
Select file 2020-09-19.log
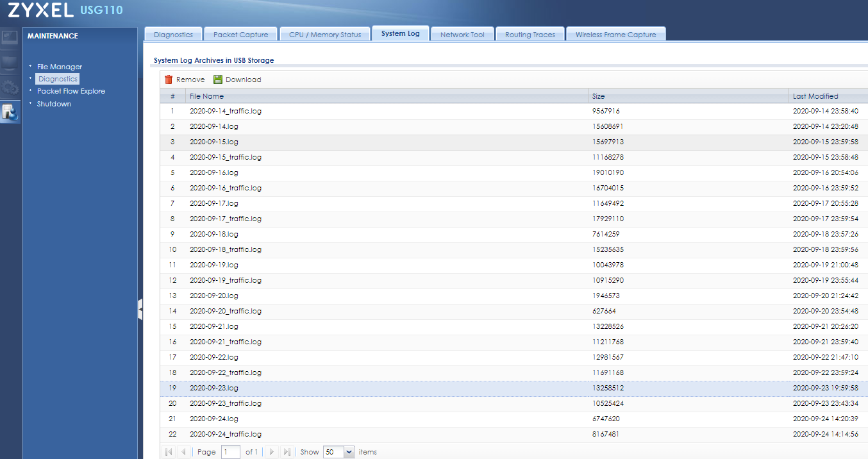[x=214, y=265]
